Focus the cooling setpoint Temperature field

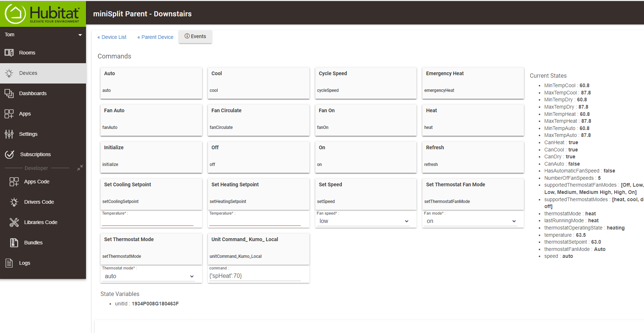tap(148, 221)
